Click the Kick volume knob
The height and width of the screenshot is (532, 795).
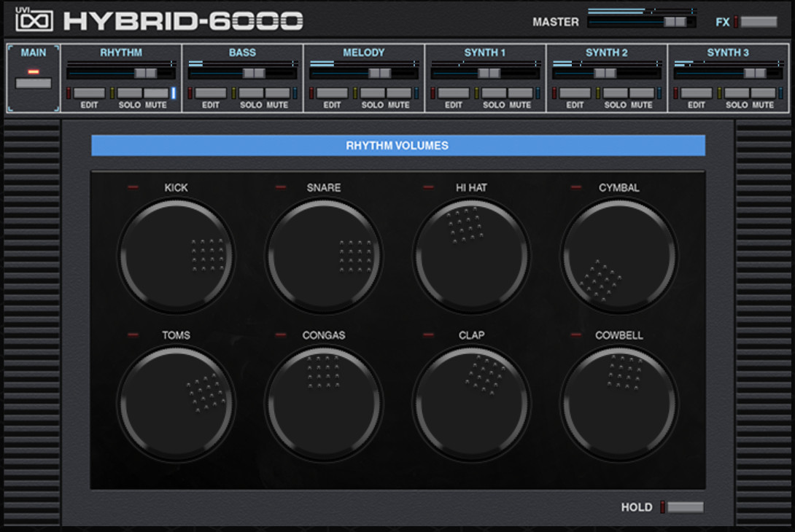point(177,256)
